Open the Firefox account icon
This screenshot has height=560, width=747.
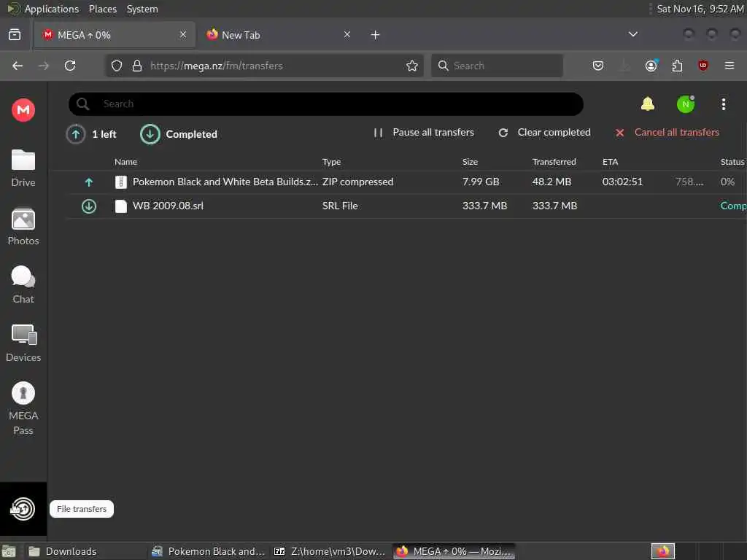tap(651, 66)
